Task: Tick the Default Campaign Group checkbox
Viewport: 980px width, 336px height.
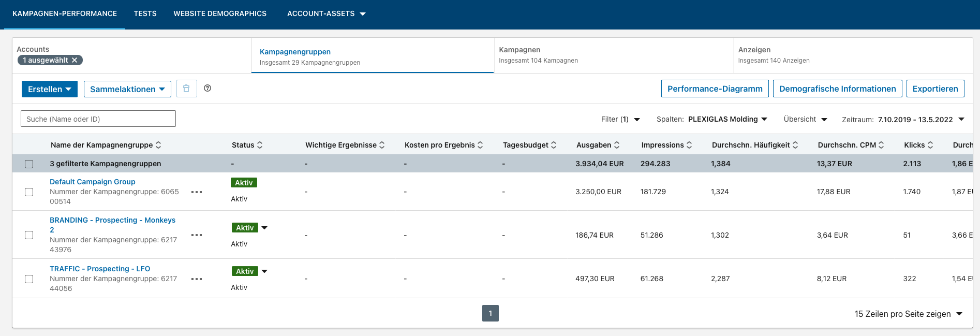Action: [x=29, y=192]
